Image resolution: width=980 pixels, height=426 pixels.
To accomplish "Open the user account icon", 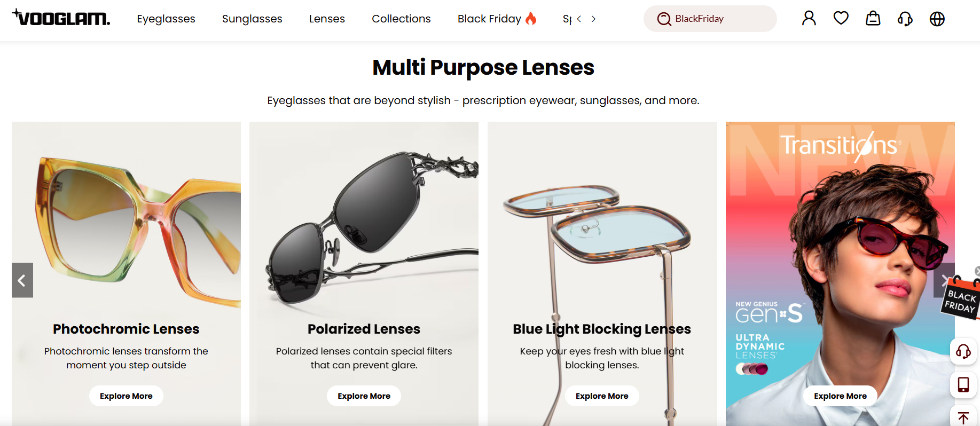I will (x=809, y=19).
